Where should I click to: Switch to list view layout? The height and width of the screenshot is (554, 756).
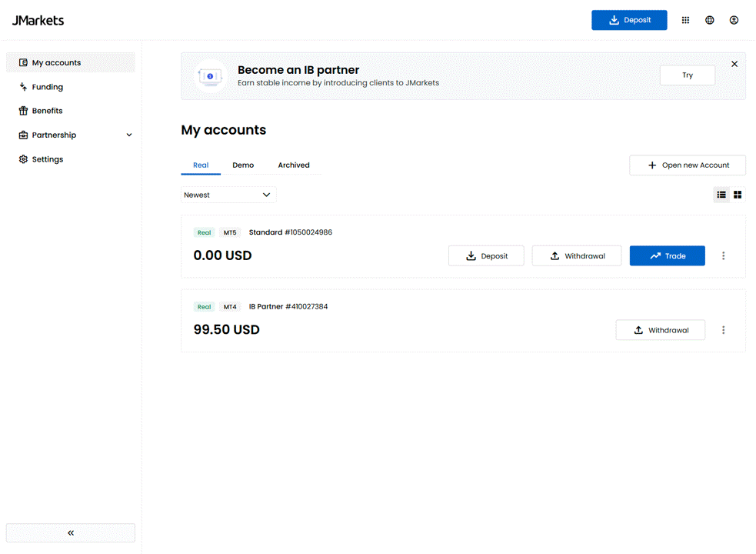click(721, 195)
